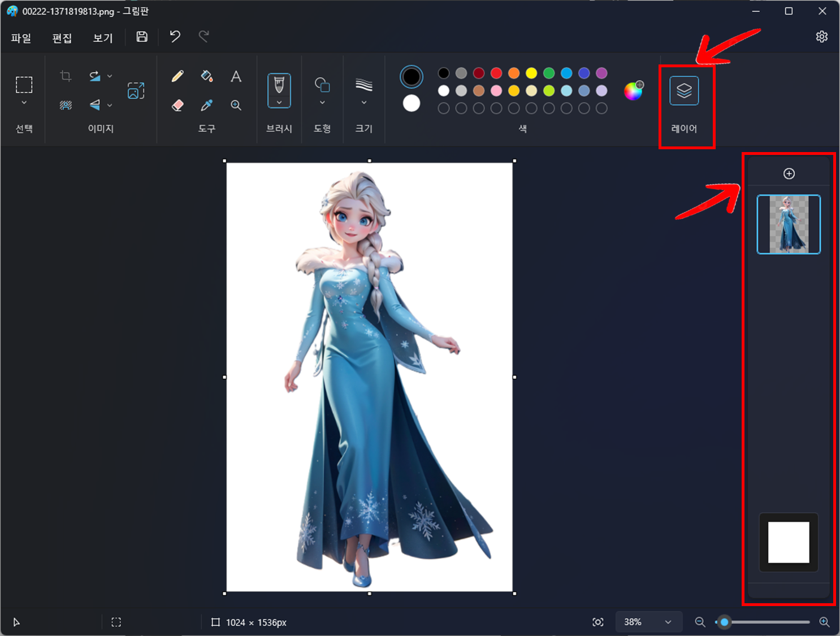Image resolution: width=840 pixels, height=636 pixels.
Task: Select the Elsa layer thumbnail
Action: [789, 224]
